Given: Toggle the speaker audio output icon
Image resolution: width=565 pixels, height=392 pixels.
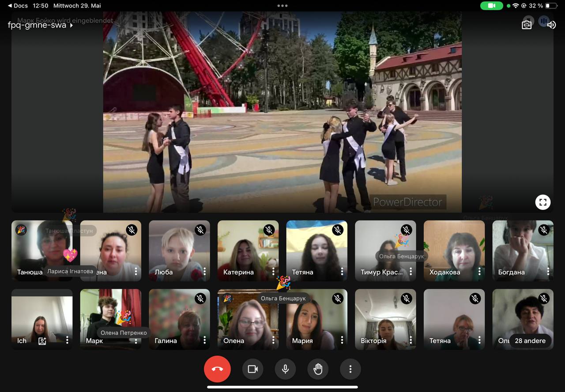Looking at the screenshot, I should (551, 25).
